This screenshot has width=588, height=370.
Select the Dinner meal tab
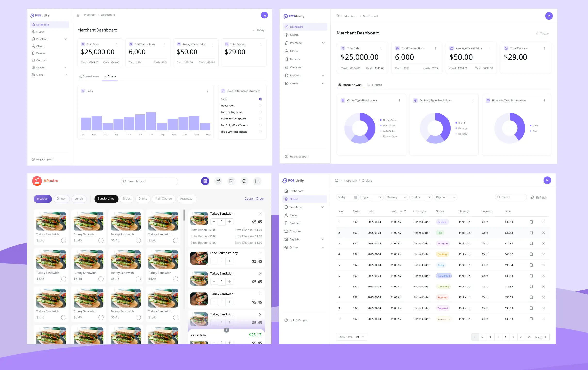pos(61,199)
